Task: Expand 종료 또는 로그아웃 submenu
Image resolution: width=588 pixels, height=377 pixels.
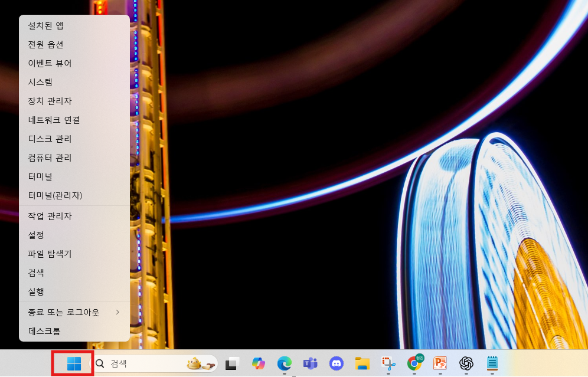Action: (x=74, y=312)
